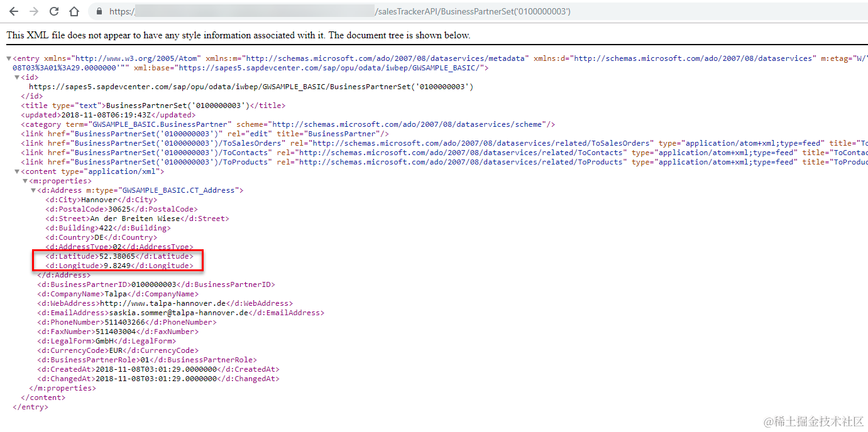
Task: Click the Building value 422
Action: [x=106, y=228]
